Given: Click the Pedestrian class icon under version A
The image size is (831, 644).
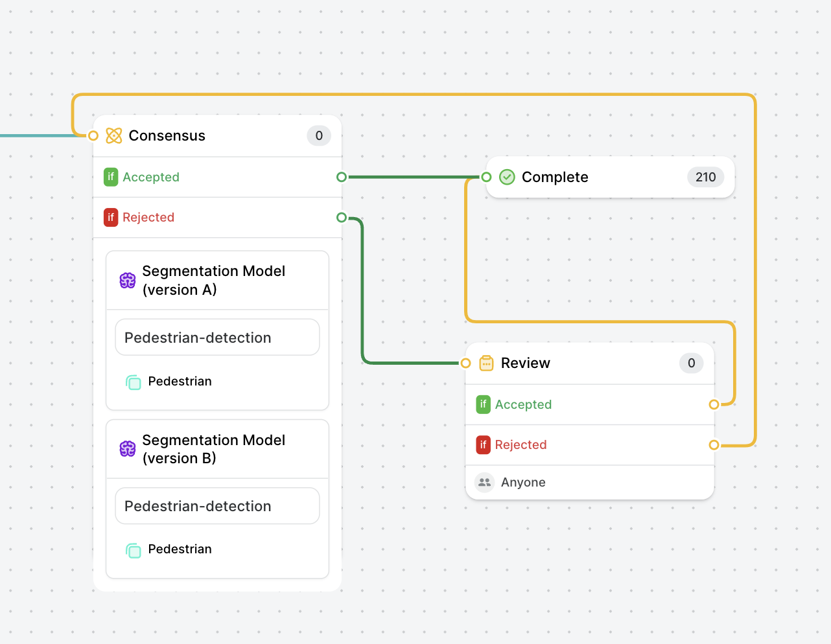Looking at the screenshot, I should click(134, 382).
